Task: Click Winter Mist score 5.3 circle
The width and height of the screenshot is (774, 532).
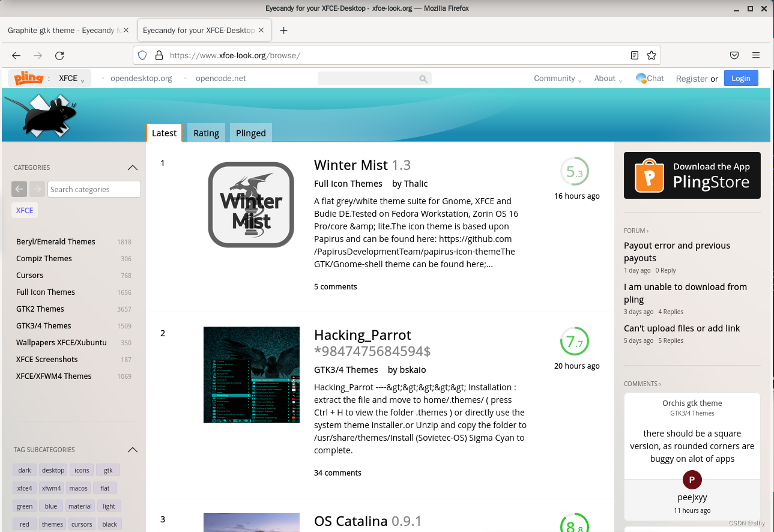Action: tap(575, 172)
